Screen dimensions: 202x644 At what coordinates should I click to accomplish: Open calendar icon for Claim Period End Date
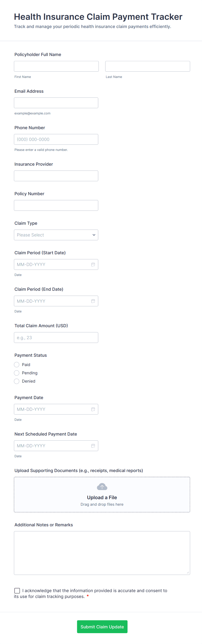pos(93,301)
